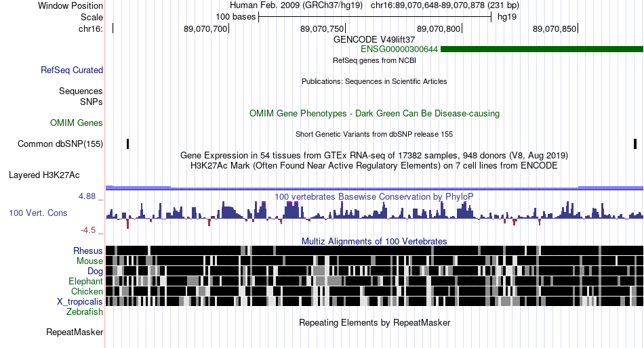Select the 100 Vert. Cons track label
This screenshot has height=348, width=644.
point(38,213)
